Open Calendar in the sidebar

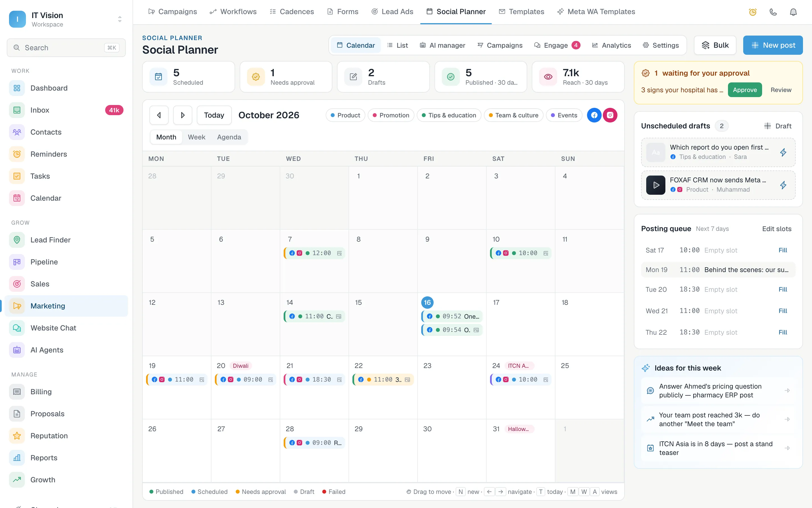67,198
